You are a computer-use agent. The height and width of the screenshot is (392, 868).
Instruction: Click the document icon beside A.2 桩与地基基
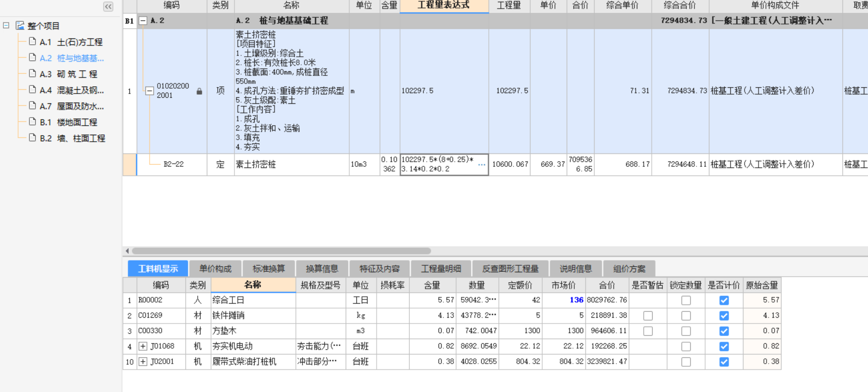click(33, 57)
